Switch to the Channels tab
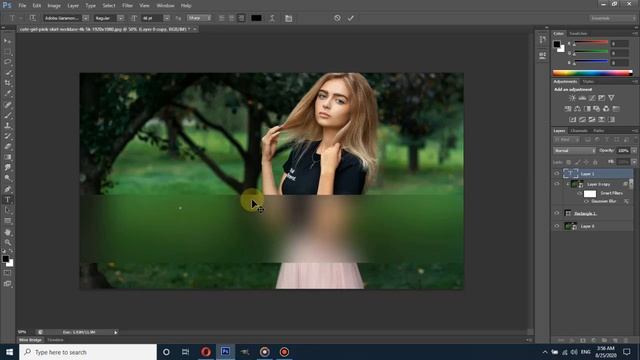 click(x=579, y=131)
